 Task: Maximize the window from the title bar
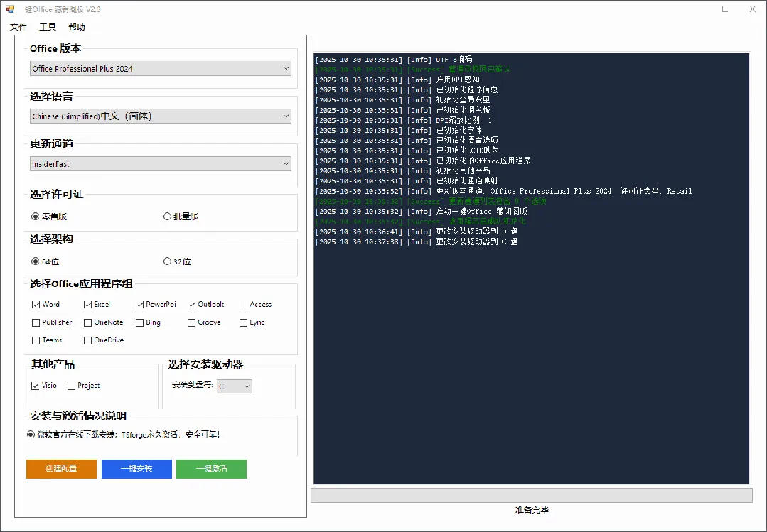pyautogui.click(x=725, y=9)
